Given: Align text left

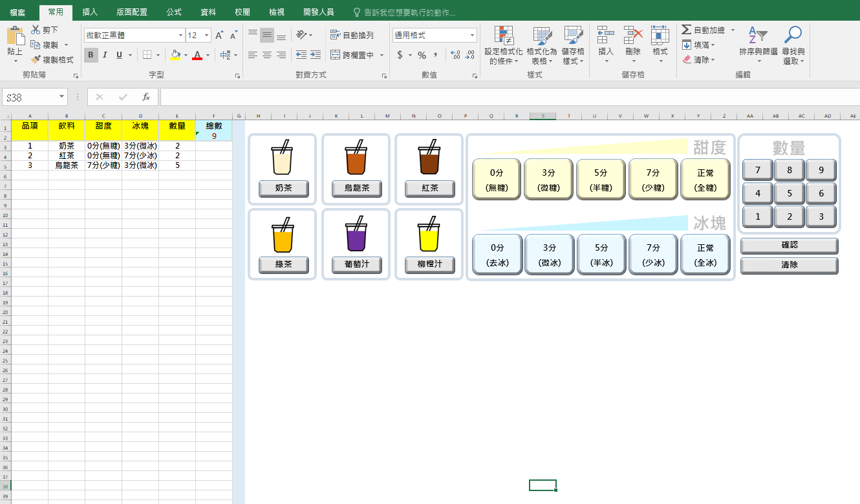Looking at the screenshot, I should coord(252,55).
